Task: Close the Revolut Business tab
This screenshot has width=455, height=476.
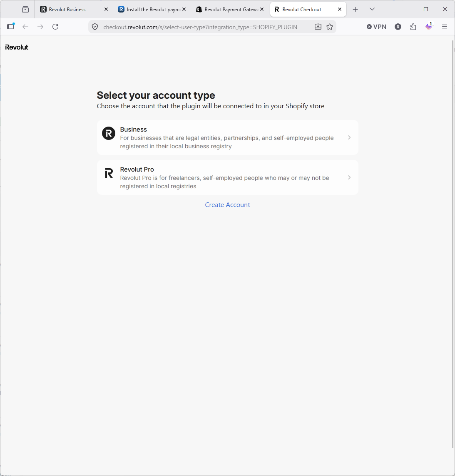Action: (106, 10)
